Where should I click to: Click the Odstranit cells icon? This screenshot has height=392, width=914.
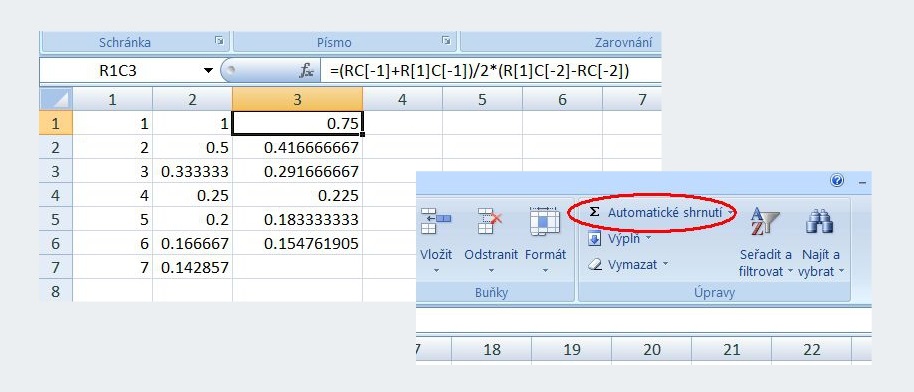[490, 220]
